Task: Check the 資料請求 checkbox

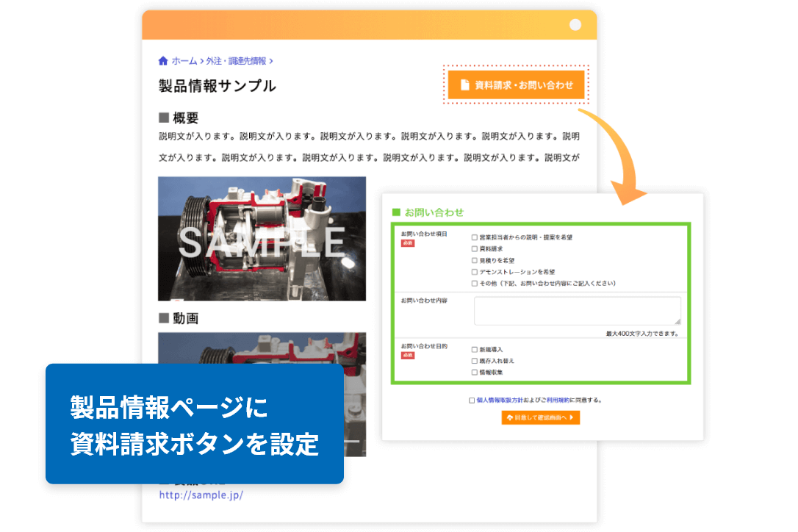Action: pyautogui.click(x=475, y=249)
